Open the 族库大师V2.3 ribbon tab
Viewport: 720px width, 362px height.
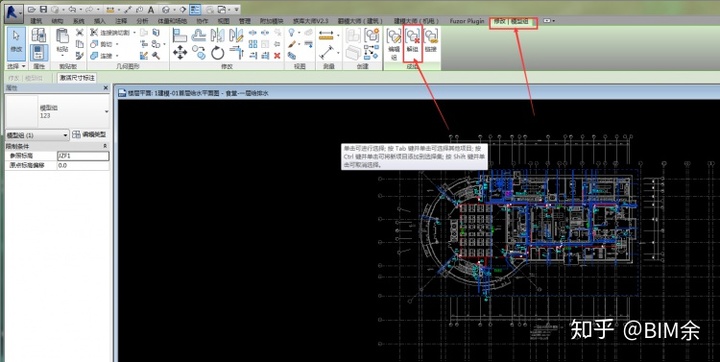click(x=311, y=21)
